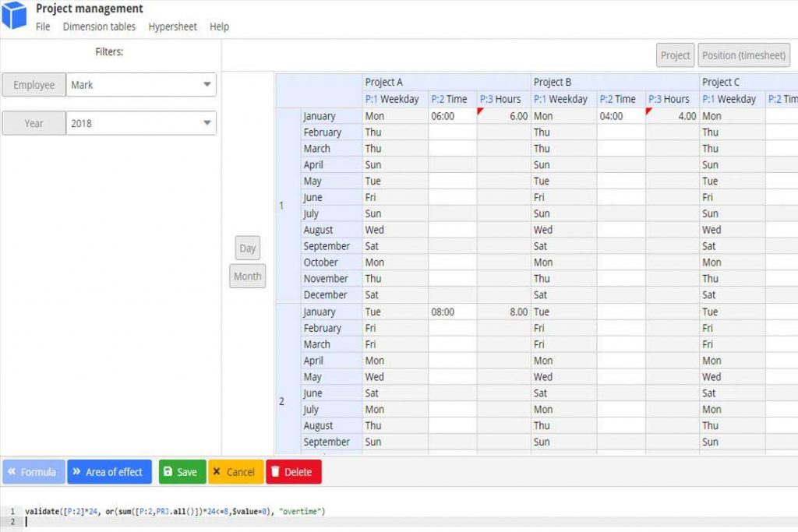Open the Dimension tables menu
Screen dimensions: 798x532
point(99,26)
